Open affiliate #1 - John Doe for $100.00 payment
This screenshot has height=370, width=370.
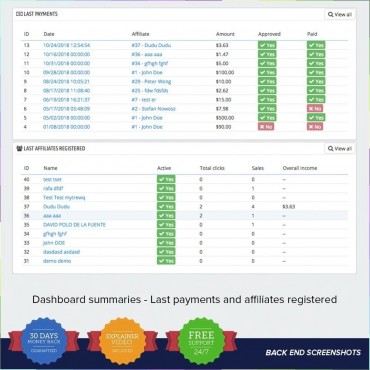[147, 72]
